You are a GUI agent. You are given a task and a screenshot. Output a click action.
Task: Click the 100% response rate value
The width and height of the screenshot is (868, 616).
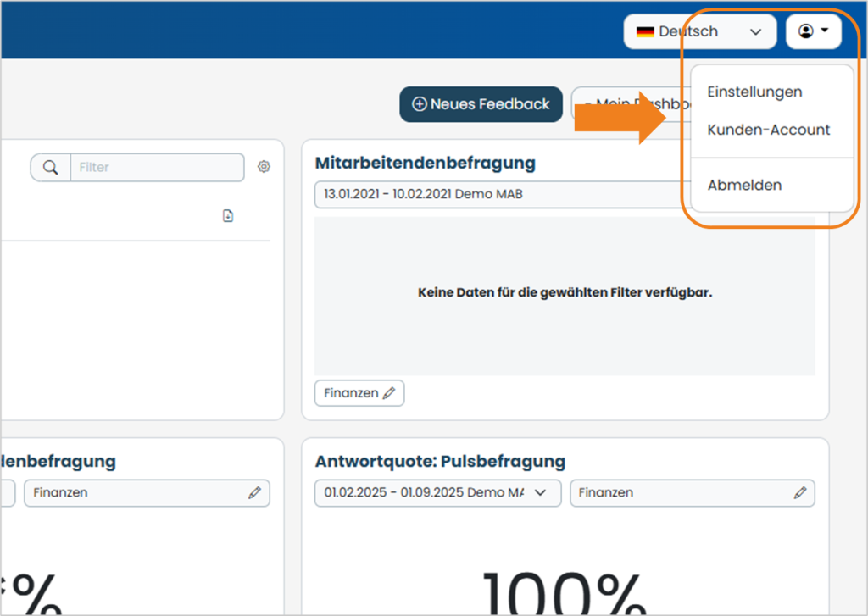pyautogui.click(x=565, y=593)
